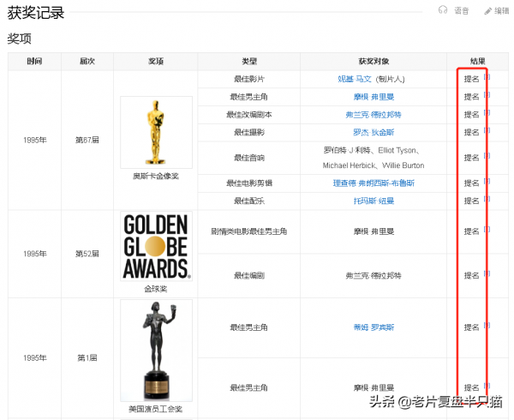Open reference marker in 最佳音响 row
This screenshot has height=420, width=514.
[x=487, y=155]
